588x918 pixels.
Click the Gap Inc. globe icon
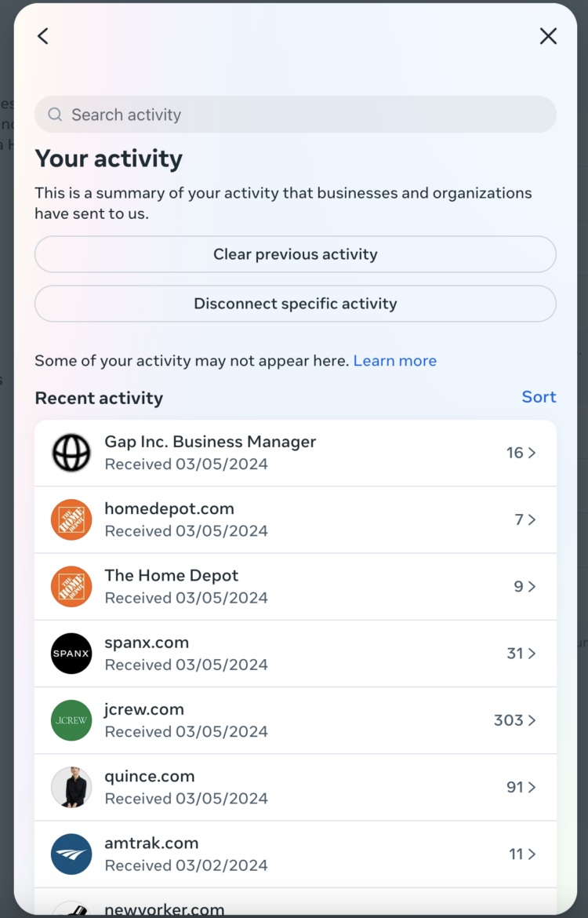coord(71,453)
